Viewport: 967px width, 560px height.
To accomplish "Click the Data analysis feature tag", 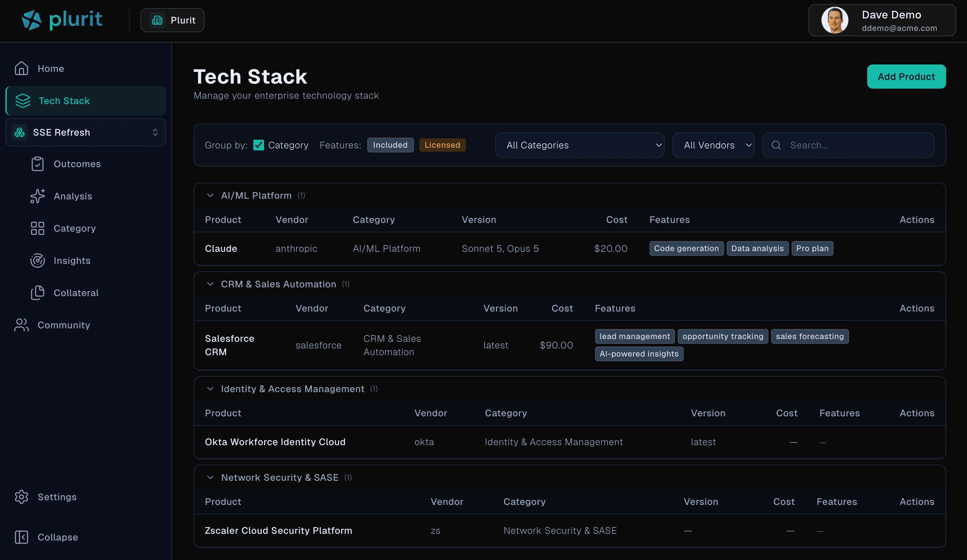I will pos(757,249).
